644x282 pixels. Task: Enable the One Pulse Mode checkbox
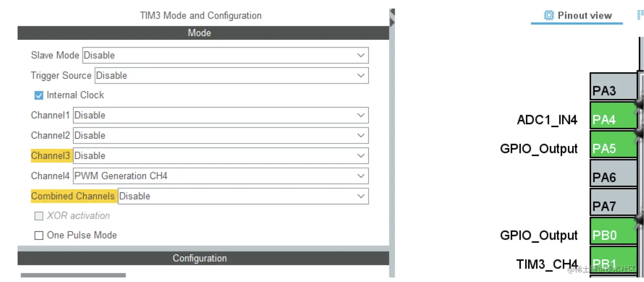[x=39, y=235]
